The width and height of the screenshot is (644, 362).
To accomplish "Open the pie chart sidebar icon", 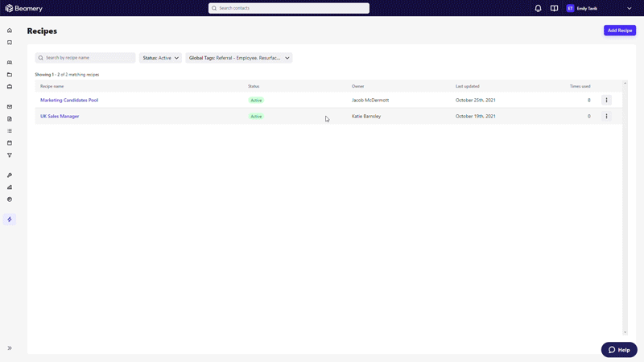I will point(10,200).
